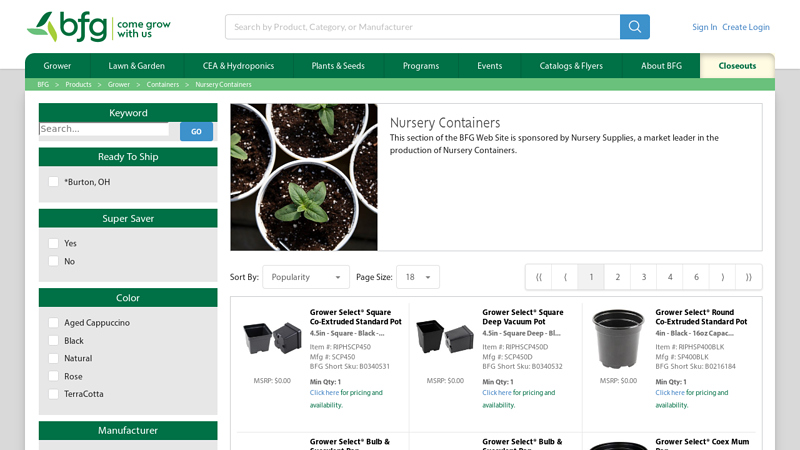Go to the first page arrow
The width and height of the screenshot is (800, 450).
539,277
